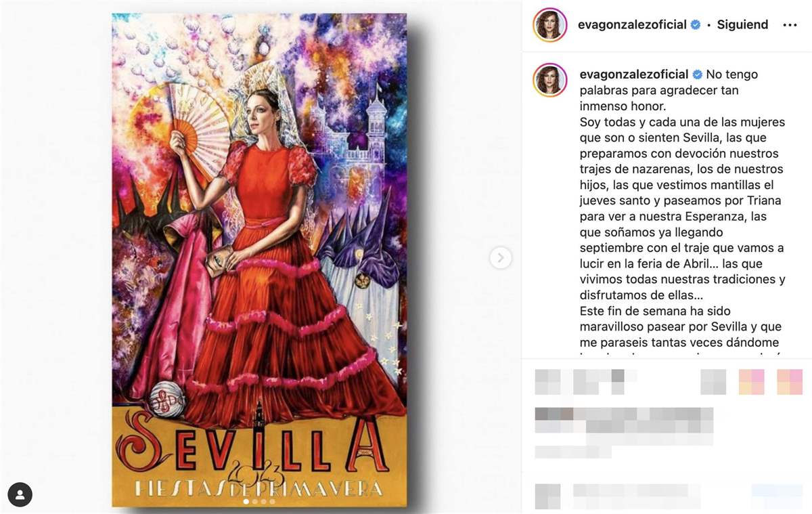Image resolution: width=812 pixels, height=514 pixels.
Task: Show tagged people icon on the photo
Action: pyautogui.click(x=20, y=495)
